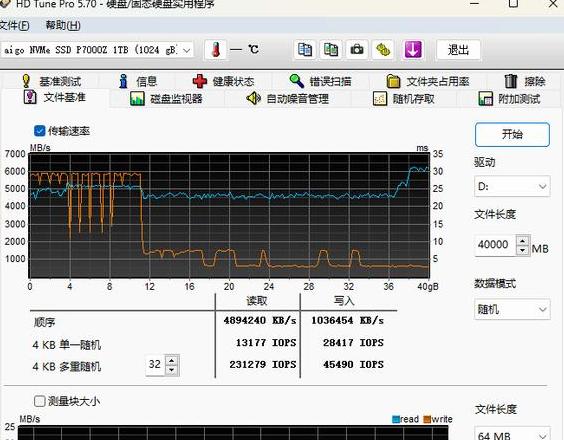The height and width of the screenshot is (440, 564).
Task: Click the 28417 IOPS write value
Action: coord(353,343)
